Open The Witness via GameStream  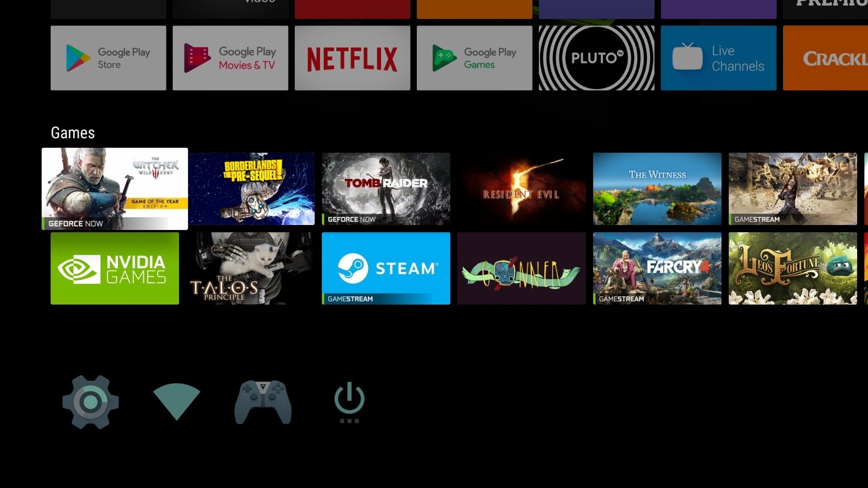657,188
